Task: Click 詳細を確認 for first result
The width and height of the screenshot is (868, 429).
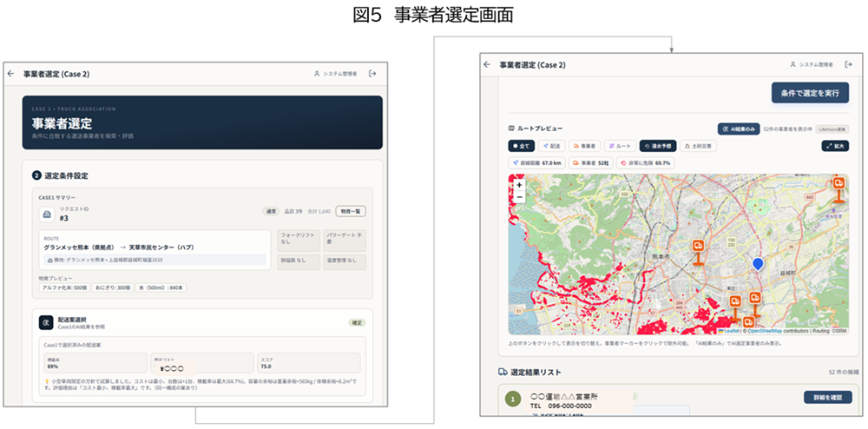Action: 828,397
